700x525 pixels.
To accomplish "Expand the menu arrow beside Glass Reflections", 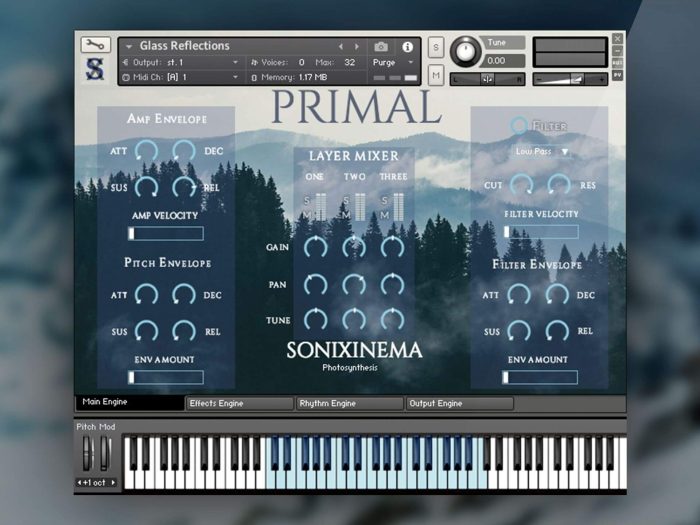I will 129,46.
